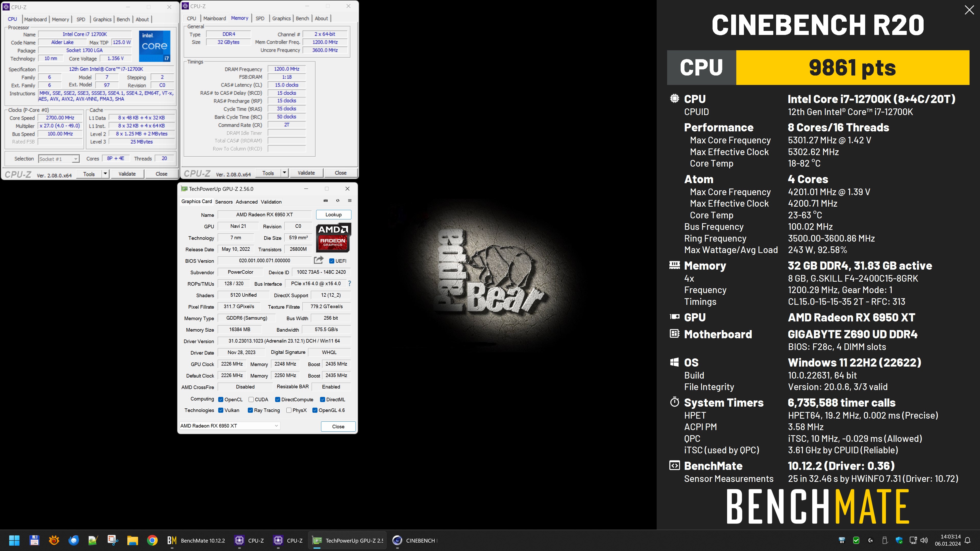
Task: Switch to GPU-Z Advanced tab
Action: pyautogui.click(x=247, y=202)
